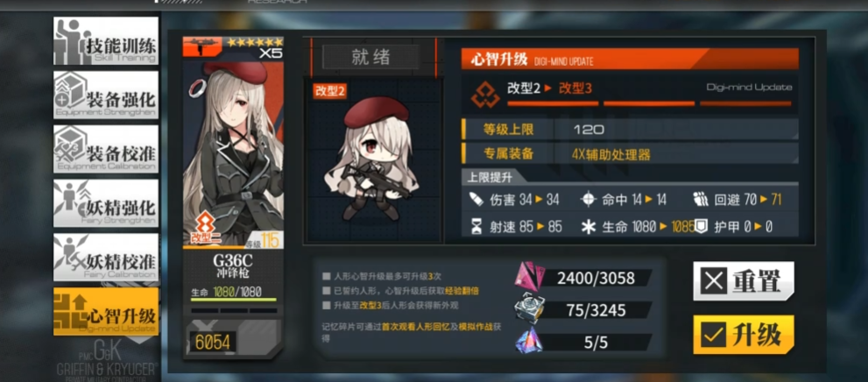Open the 装备强化 Equipment Strengthen tab
Screen dimensions: 868x382
[106, 95]
